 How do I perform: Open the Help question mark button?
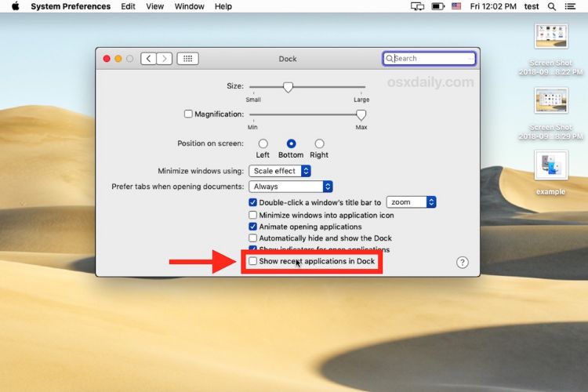click(x=463, y=262)
